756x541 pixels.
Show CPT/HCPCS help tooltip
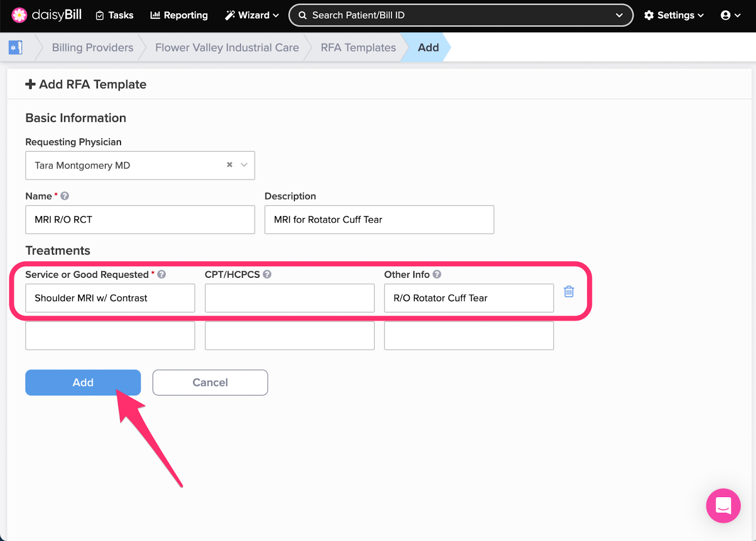tap(267, 275)
